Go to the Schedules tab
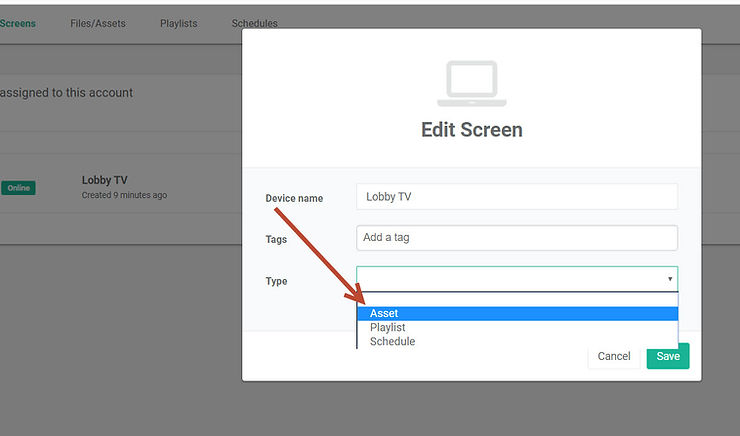This screenshot has width=740, height=436. (x=254, y=23)
